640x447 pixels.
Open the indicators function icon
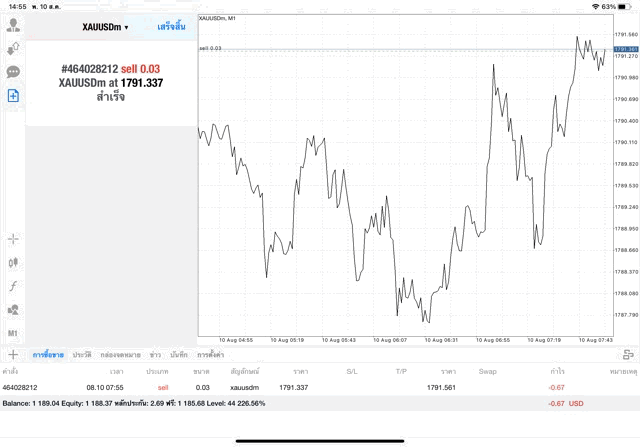coord(14,286)
